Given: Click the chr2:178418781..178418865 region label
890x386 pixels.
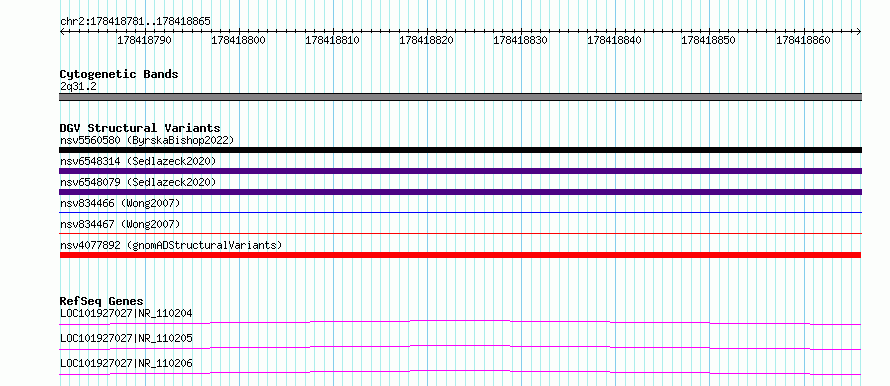Looking at the screenshot, I should [x=135, y=21].
